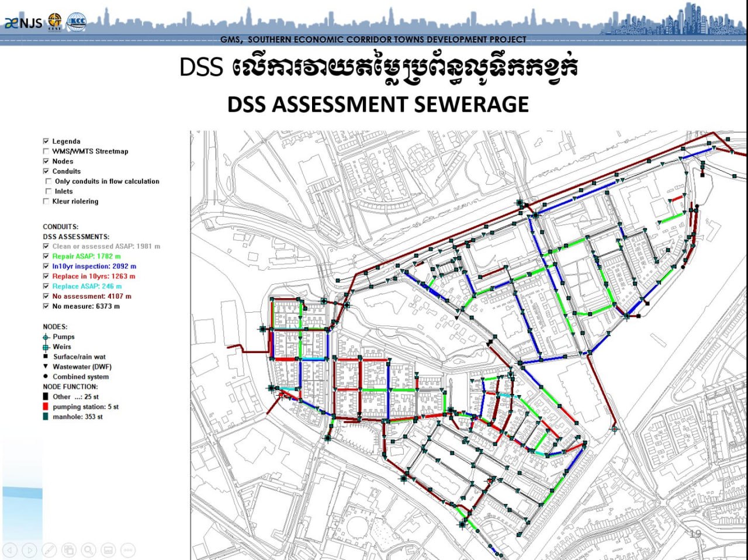Image resolution: width=748 pixels, height=560 pixels.
Task: Click the 'DSS ASSESSMENTS:' heading
Action: 76,237
